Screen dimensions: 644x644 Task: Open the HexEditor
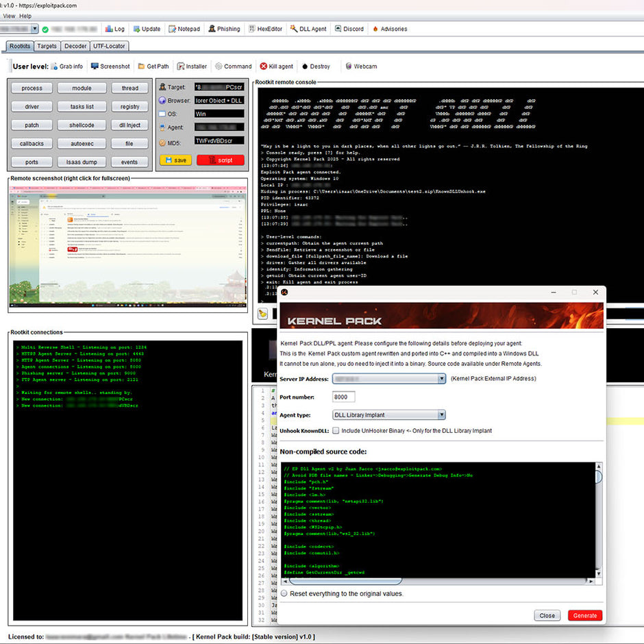point(265,29)
